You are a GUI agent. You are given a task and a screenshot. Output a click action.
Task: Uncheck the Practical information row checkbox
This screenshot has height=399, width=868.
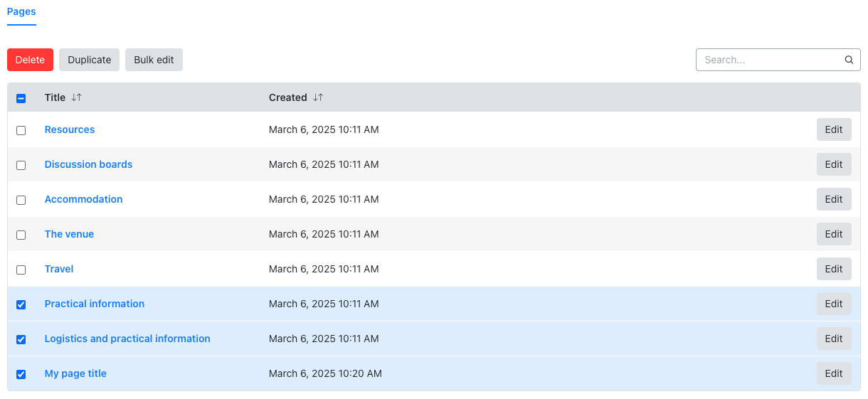(x=21, y=304)
